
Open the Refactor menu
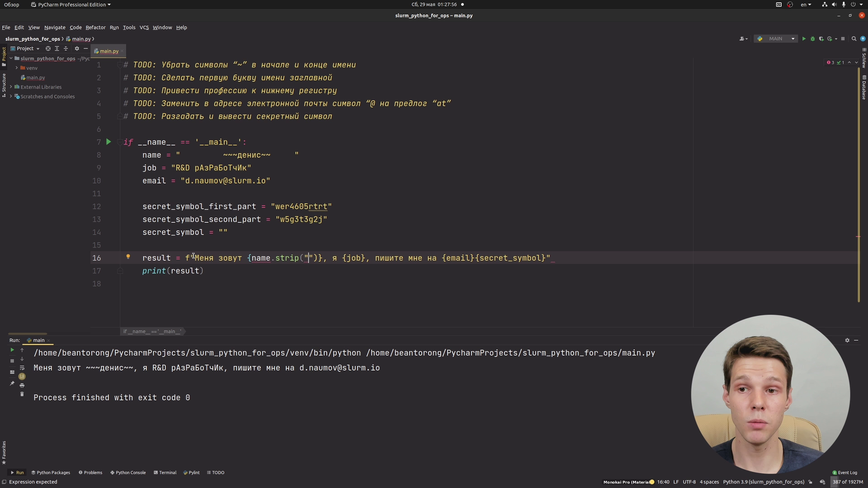(95, 28)
